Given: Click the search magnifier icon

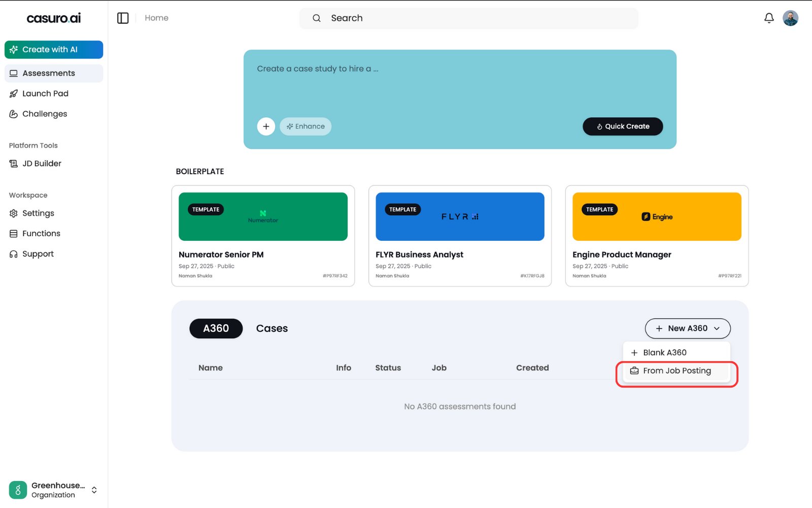Looking at the screenshot, I should pos(316,18).
